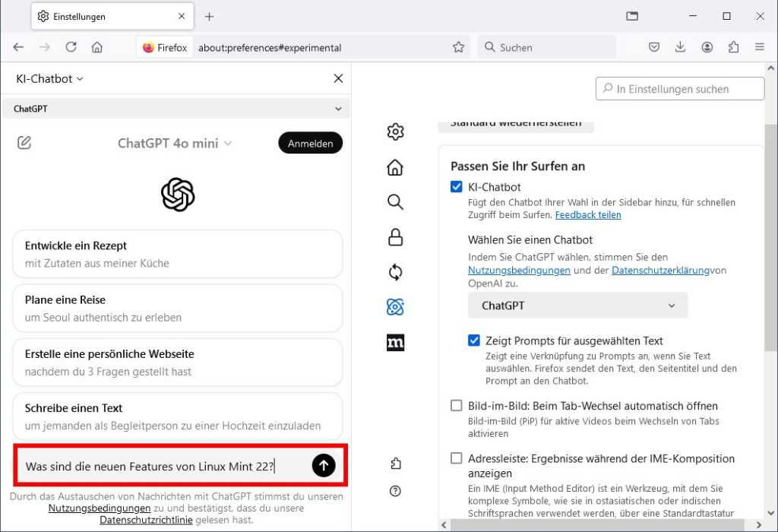This screenshot has height=532, width=778.
Task: Open Sync settings via circular arrows icon
Action: tap(395, 271)
